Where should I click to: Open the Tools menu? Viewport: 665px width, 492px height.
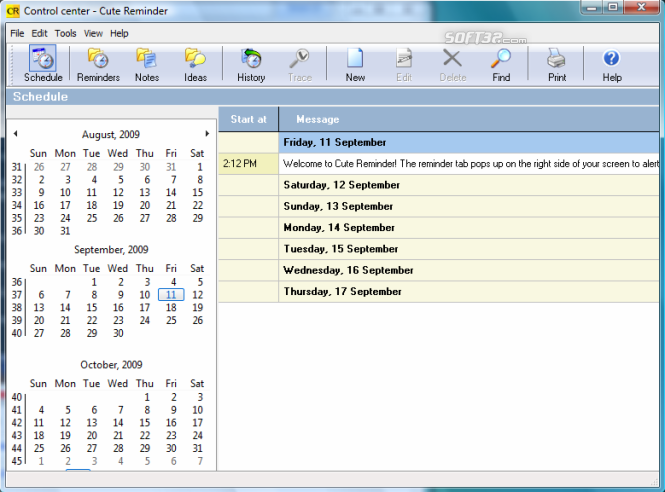click(65, 34)
